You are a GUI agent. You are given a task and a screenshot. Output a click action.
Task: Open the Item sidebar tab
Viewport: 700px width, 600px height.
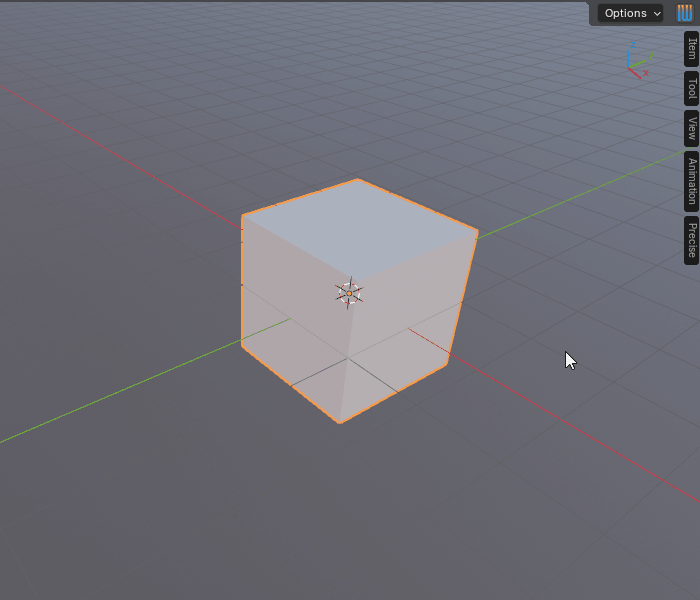pos(692,49)
